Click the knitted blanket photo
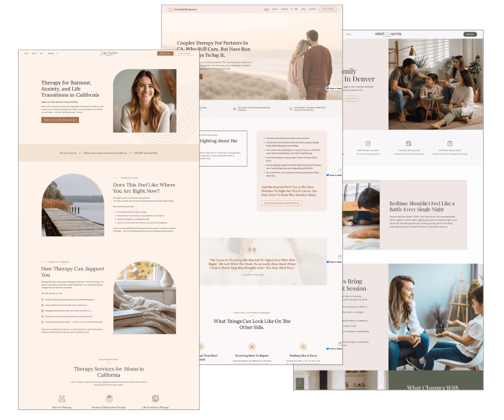Viewport: 504px width, 420px height. click(x=144, y=298)
